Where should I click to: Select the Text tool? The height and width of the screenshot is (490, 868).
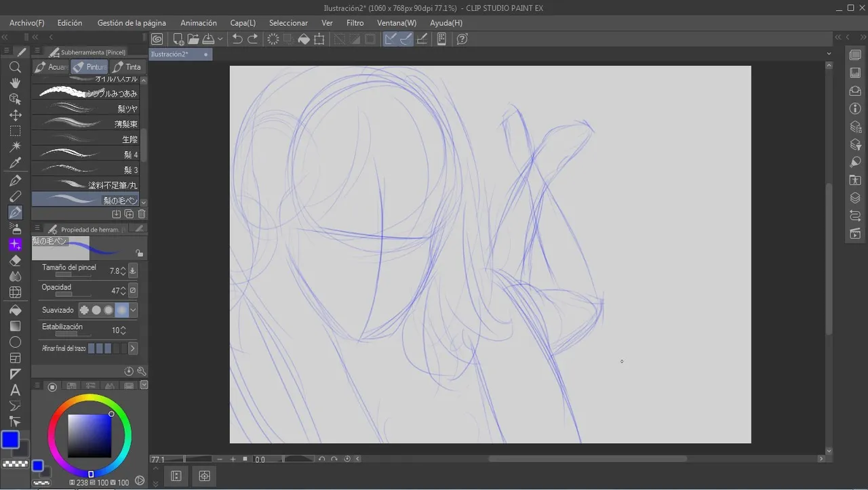[15, 390]
